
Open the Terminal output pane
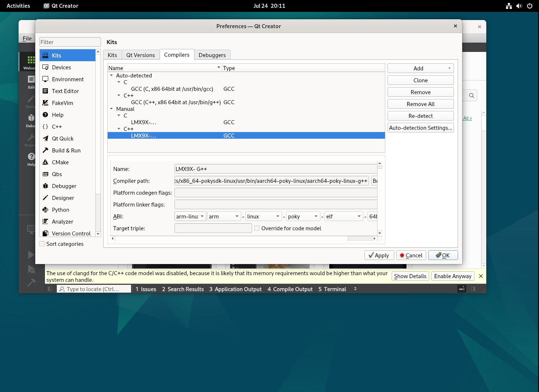[332, 289]
